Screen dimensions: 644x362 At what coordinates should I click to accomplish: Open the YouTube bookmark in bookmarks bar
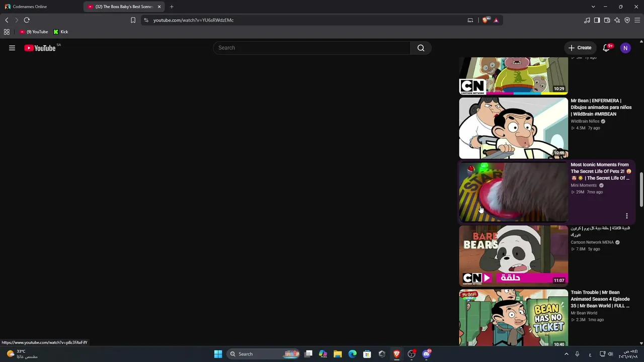[34, 32]
